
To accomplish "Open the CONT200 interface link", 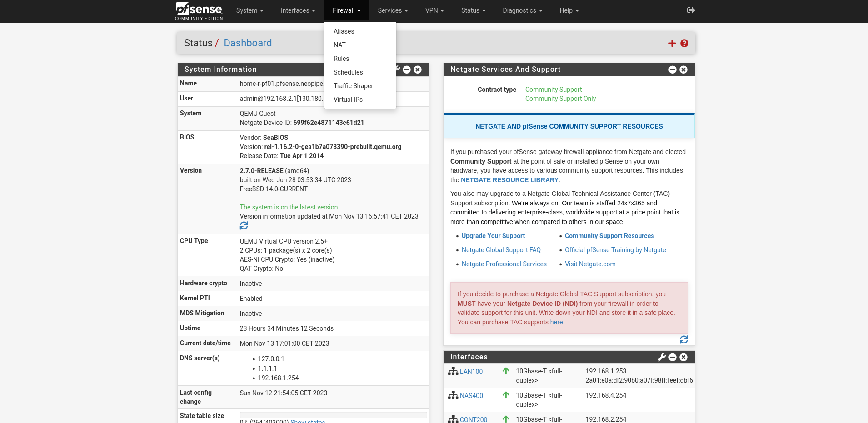I will (474, 419).
